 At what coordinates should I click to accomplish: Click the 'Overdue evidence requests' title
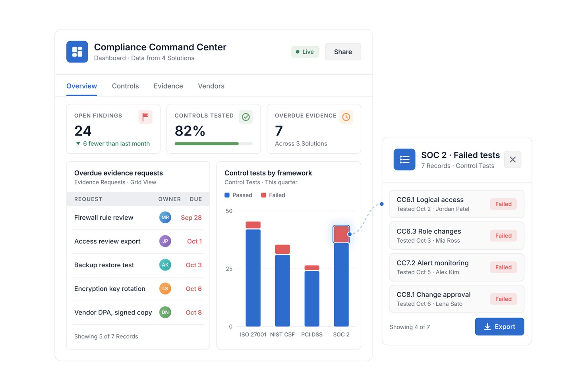tap(118, 173)
